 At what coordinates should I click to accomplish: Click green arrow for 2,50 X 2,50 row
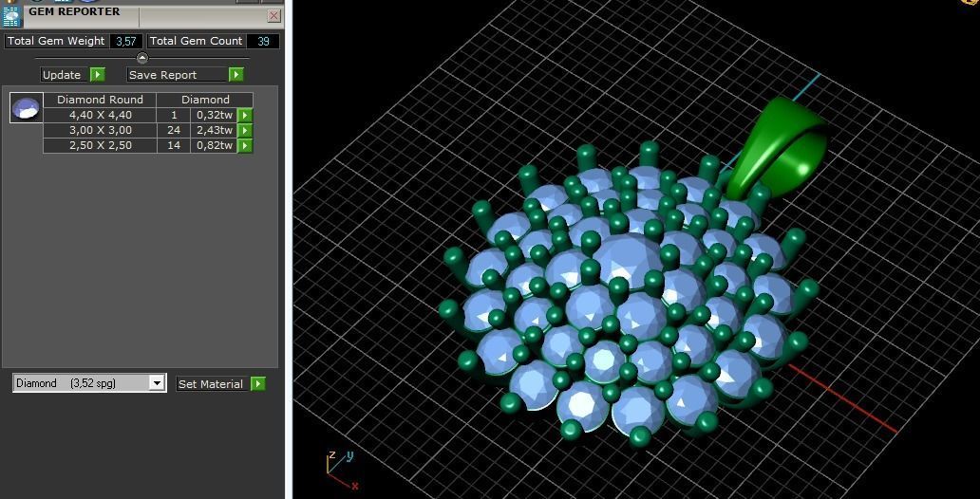245,145
